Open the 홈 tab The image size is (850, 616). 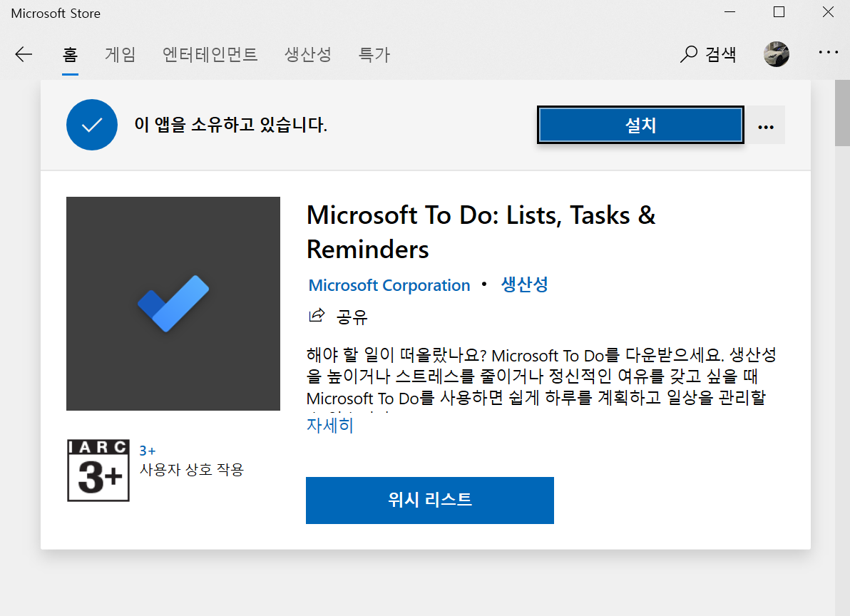click(x=70, y=54)
